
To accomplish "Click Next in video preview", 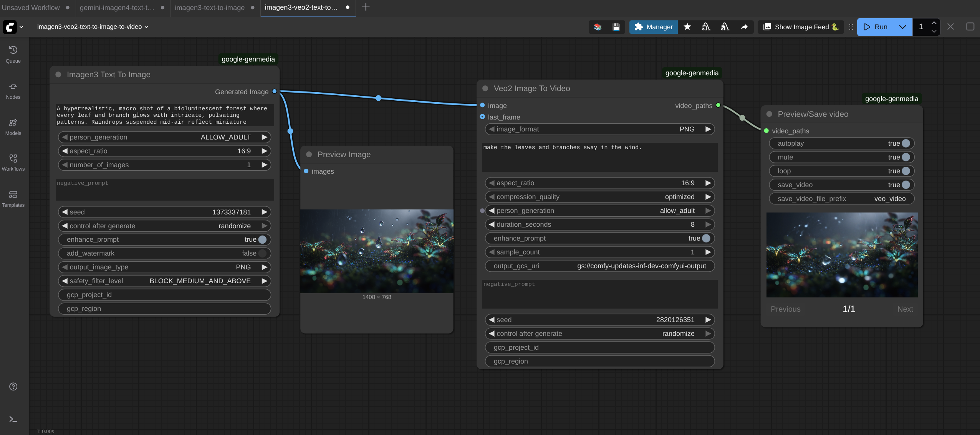I will pyautogui.click(x=905, y=309).
